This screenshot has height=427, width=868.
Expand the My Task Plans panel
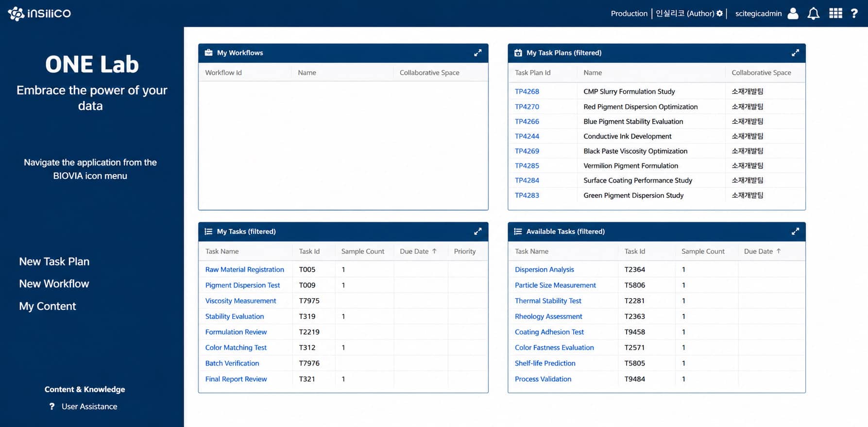[795, 53]
